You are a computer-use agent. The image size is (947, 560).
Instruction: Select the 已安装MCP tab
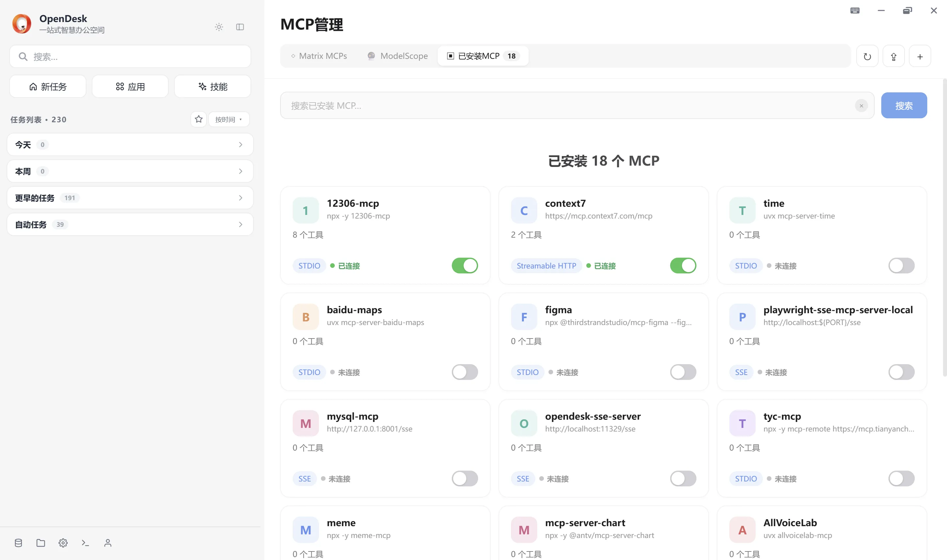(x=483, y=56)
